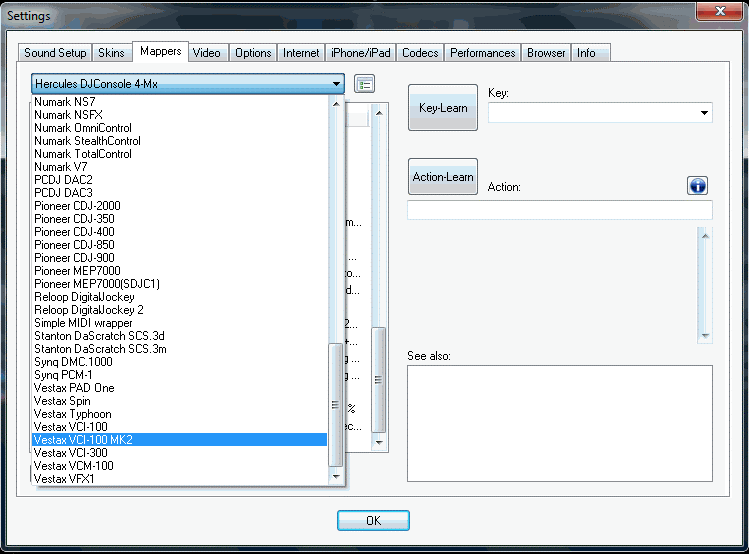
Task: Go to the Video tab
Action: click(207, 53)
